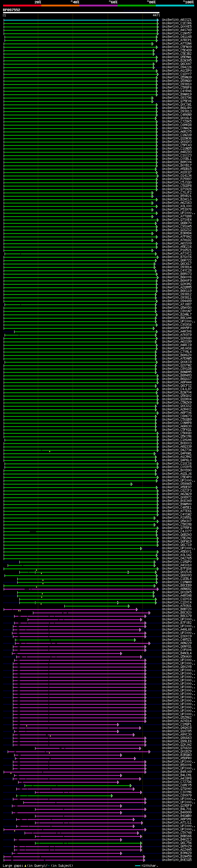This screenshot has width=197, height=868.
Task: Open the UniRef100_B4MJ49 hit
Action: coord(177,772)
